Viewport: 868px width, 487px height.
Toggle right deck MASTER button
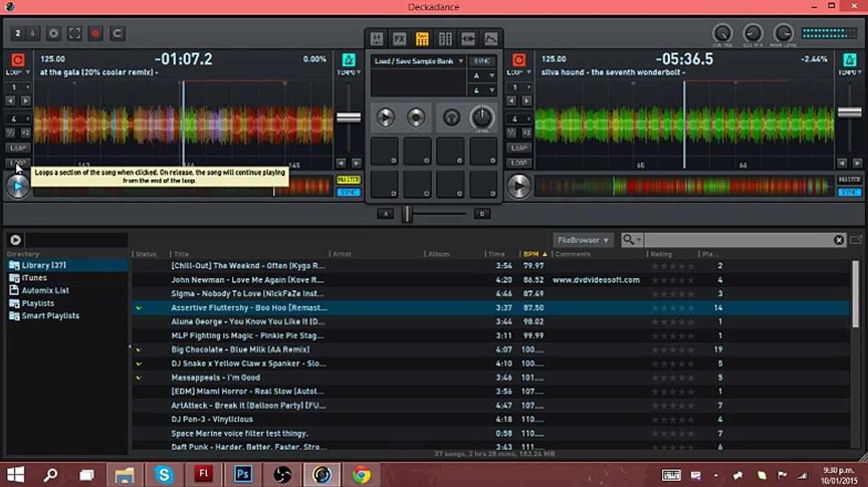coord(849,180)
